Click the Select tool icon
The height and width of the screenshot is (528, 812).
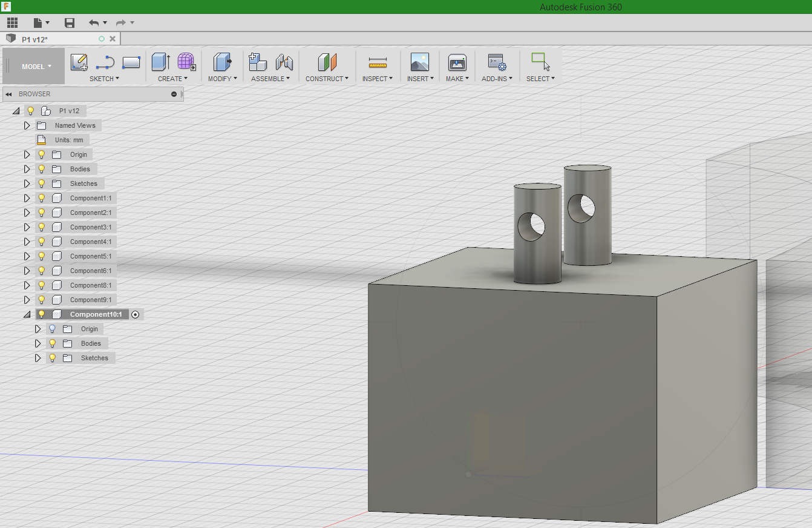point(540,62)
